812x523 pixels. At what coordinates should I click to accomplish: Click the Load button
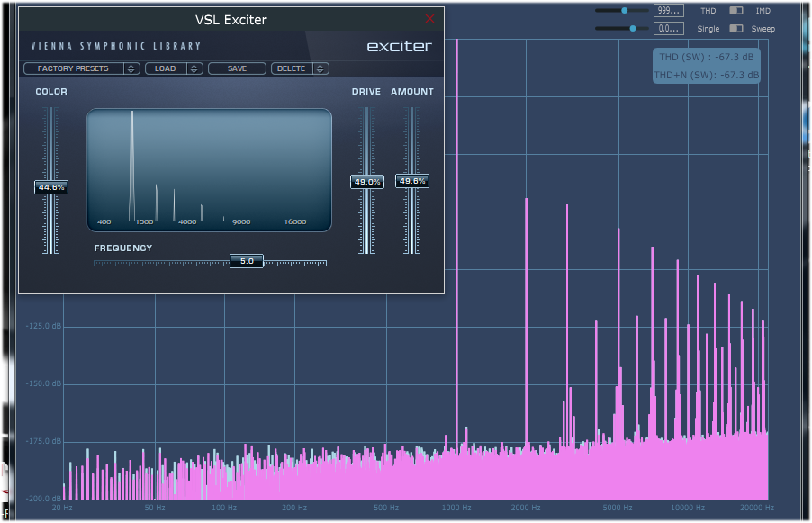point(166,68)
